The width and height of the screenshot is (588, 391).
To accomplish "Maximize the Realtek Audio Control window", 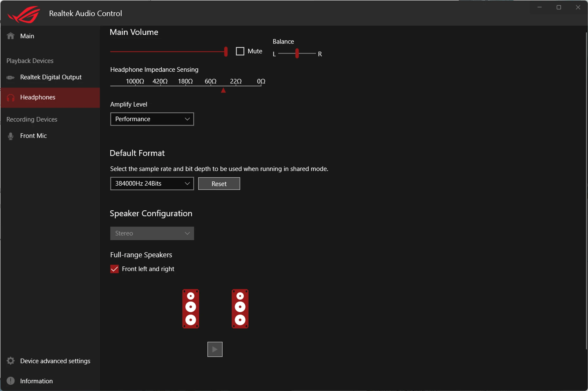I will pos(559,7).
